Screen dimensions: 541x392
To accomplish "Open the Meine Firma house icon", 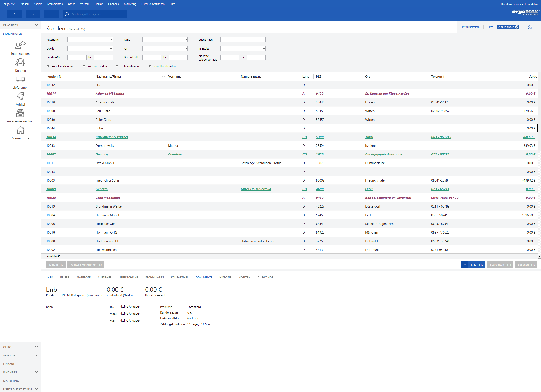I will tap(20, 130).
